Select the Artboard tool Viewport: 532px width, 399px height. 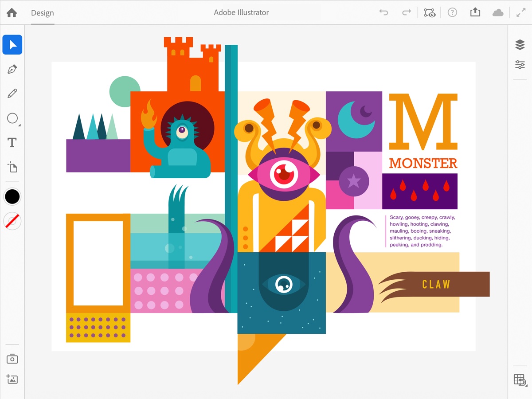point(12,167)
